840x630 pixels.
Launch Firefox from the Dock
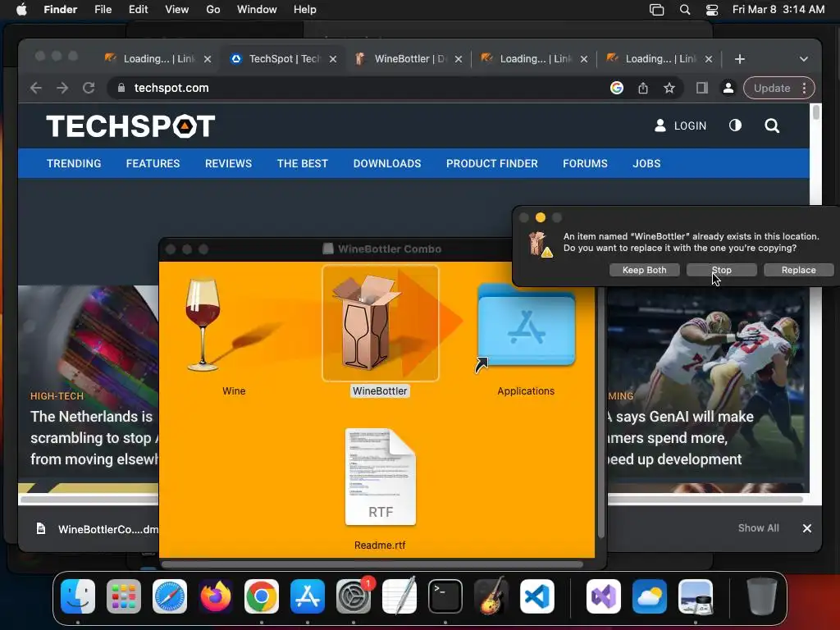[x=216, y=596]
